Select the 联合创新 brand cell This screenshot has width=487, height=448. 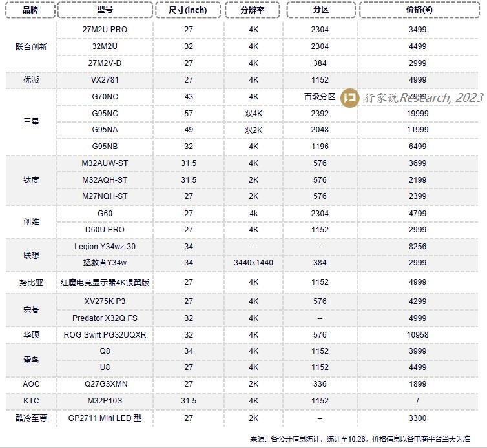(x=31, y=46)
